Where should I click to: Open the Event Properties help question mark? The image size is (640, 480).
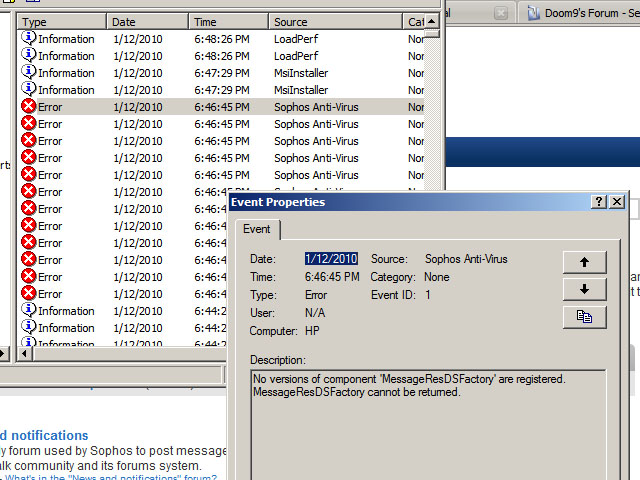(x=599, y=202)
